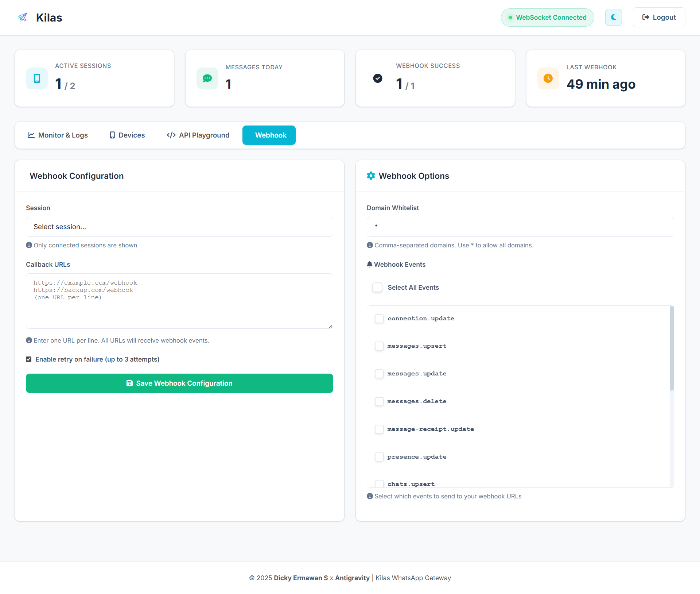Toggle dark mode with the moon icon
Screen dimensions: 700x594
(x=614, y=17)
